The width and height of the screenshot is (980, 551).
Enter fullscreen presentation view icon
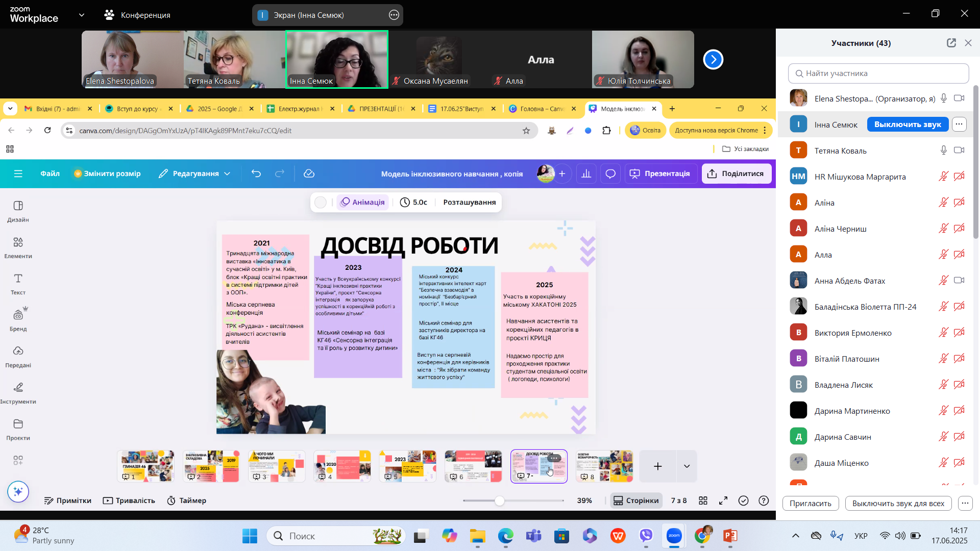click(723, 500)
